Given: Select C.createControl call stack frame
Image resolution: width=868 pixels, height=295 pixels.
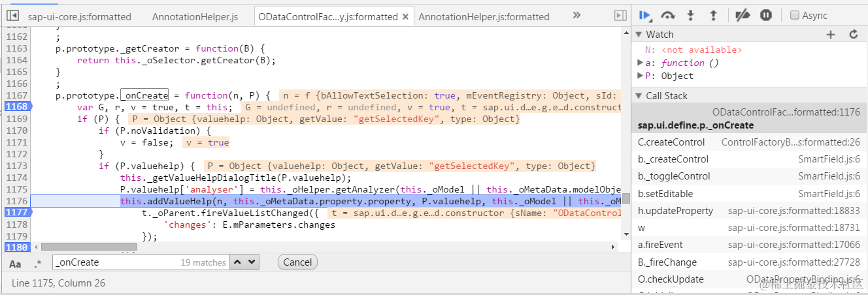Looking at the screenshot, I should point(749,142).
